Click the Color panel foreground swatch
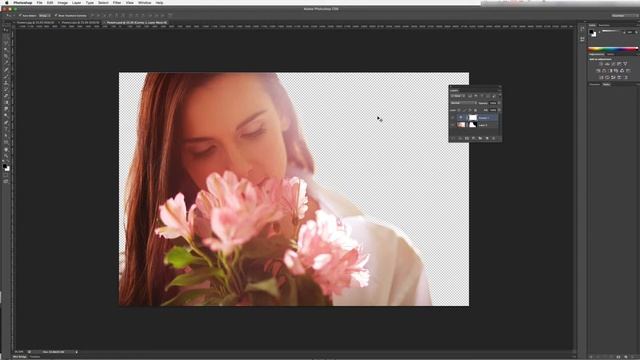Screen dimensions: 640x360 click(591, 31)
